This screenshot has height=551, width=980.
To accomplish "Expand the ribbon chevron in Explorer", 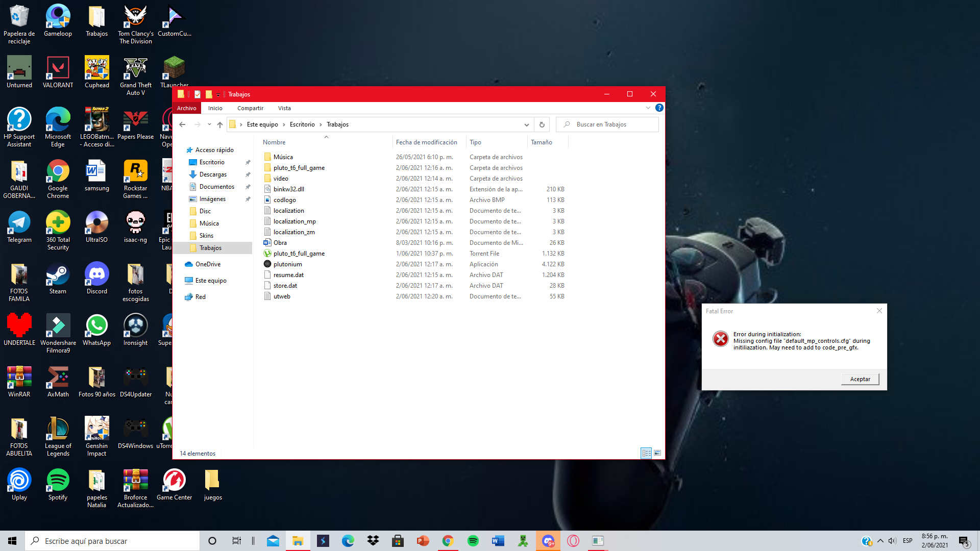I will coord(648,108).
